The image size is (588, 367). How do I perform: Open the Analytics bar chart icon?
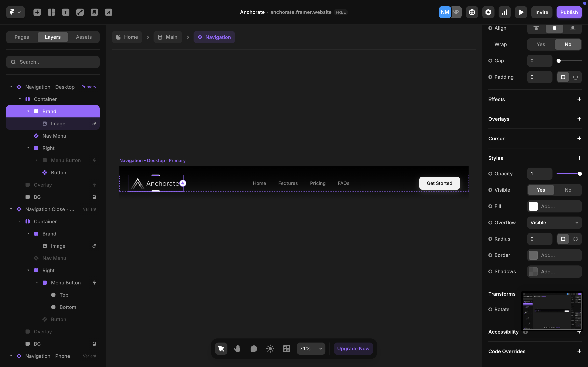point(504,12)
